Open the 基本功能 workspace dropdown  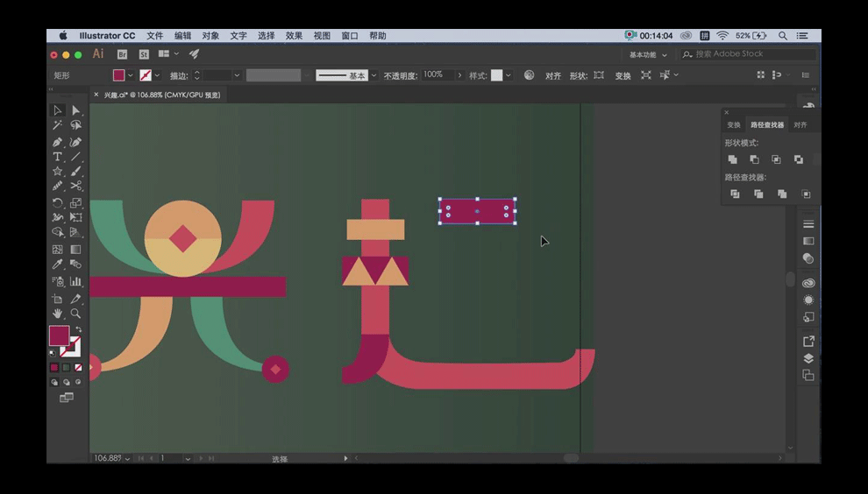click(x=647, y=54)
